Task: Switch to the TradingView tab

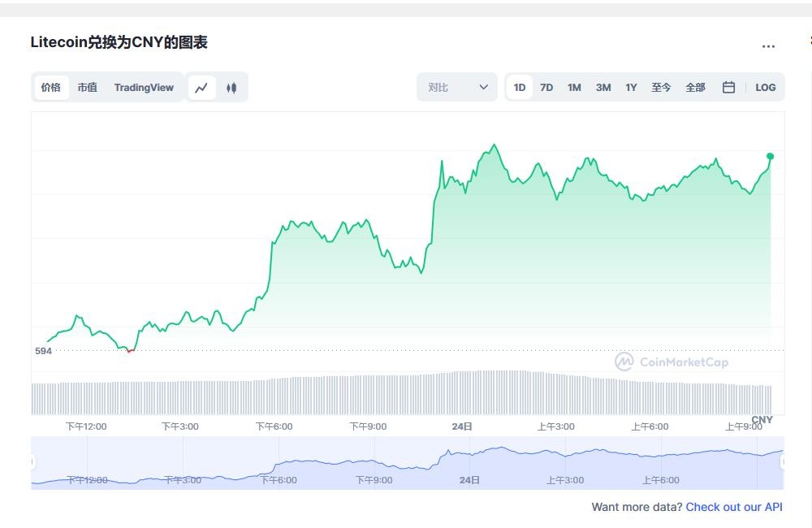Action: point(144,88)
